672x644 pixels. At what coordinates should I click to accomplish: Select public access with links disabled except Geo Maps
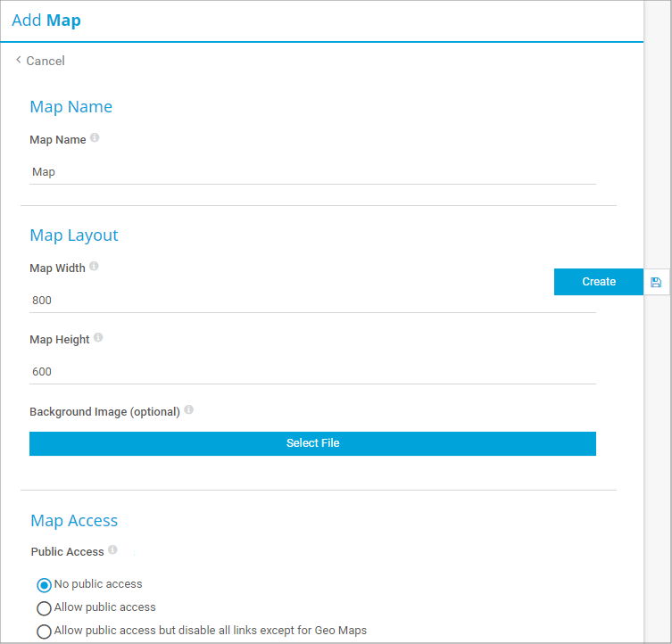pyautogui.click(x=44, y=632)
